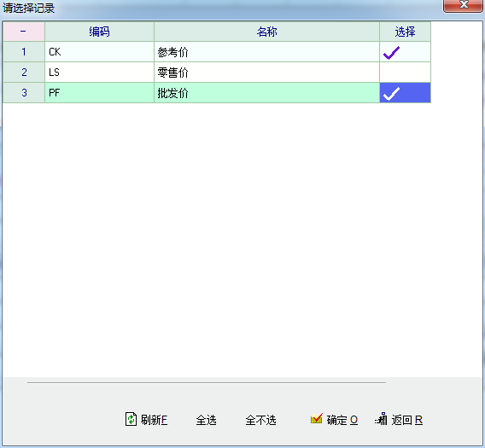Click the 编码 column header
Image resolution: width=485 pixels, height=448 pixels.
click(x=99, y=32)
